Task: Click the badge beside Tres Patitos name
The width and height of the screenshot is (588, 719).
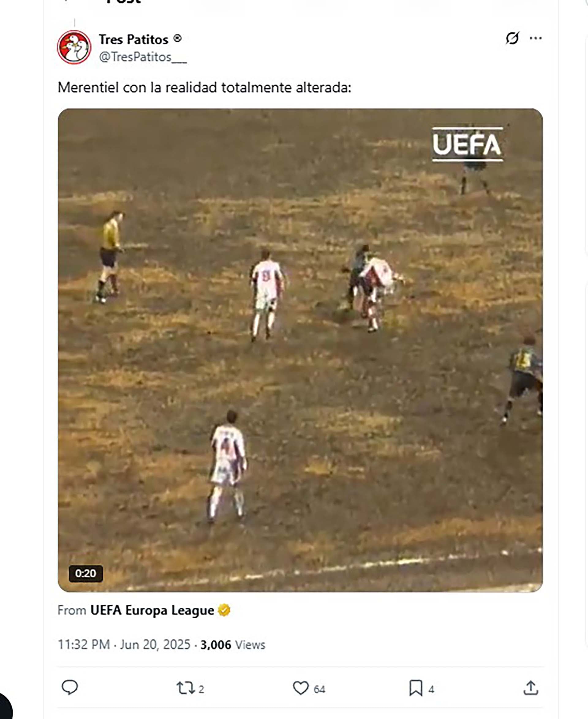Action: click(x=178, y=39)
